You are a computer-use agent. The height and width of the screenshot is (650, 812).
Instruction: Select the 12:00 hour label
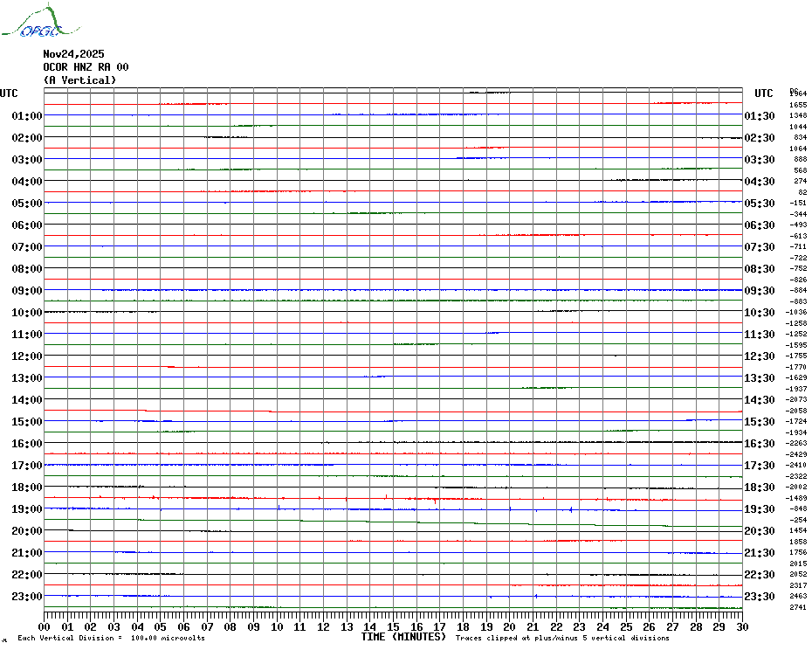pos(27,356)
